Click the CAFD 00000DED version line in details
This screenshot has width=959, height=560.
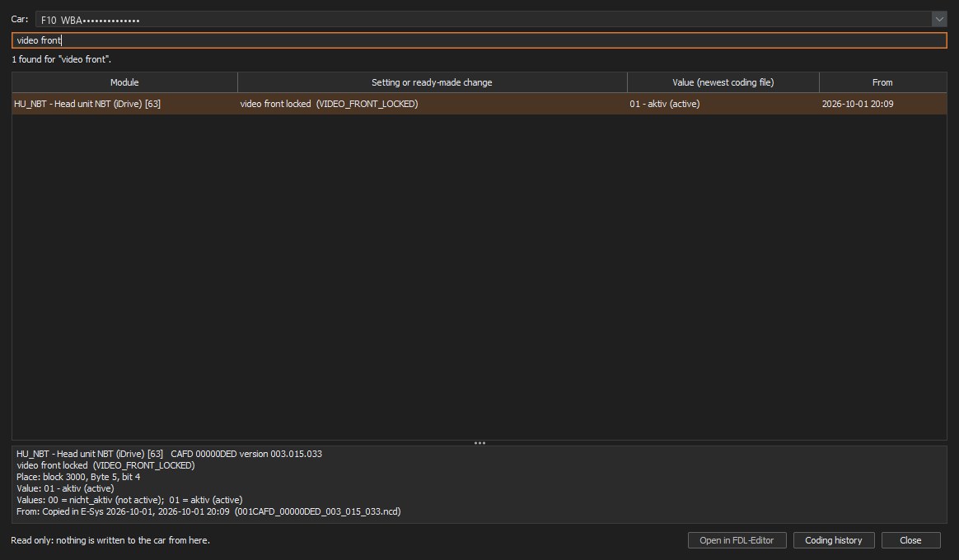tap(170, 454)
